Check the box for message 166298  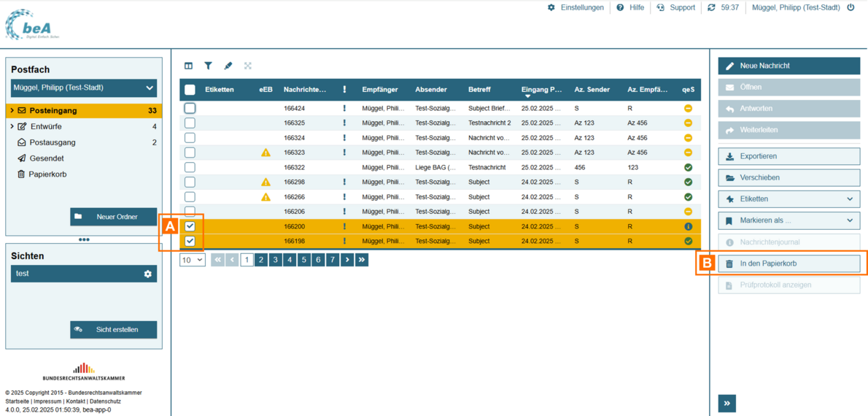(190, 182)
